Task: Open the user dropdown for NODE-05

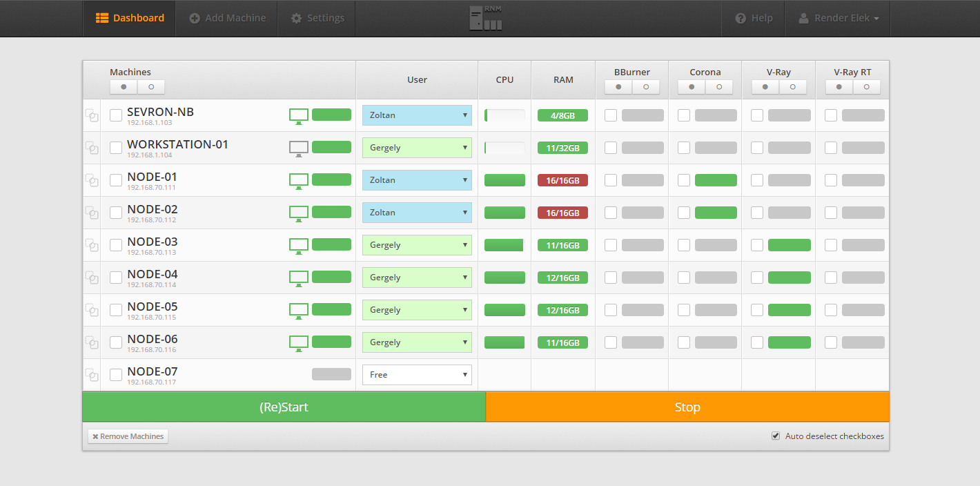Action: (x=417, y=310)
